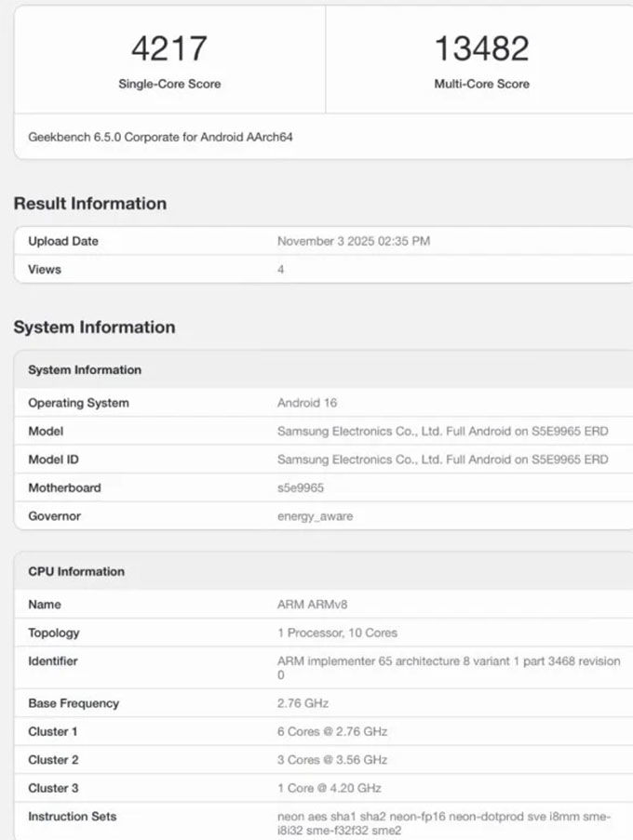Click the System Information section heading
This screenshot has height=840, width=633.
click(94, 327)
